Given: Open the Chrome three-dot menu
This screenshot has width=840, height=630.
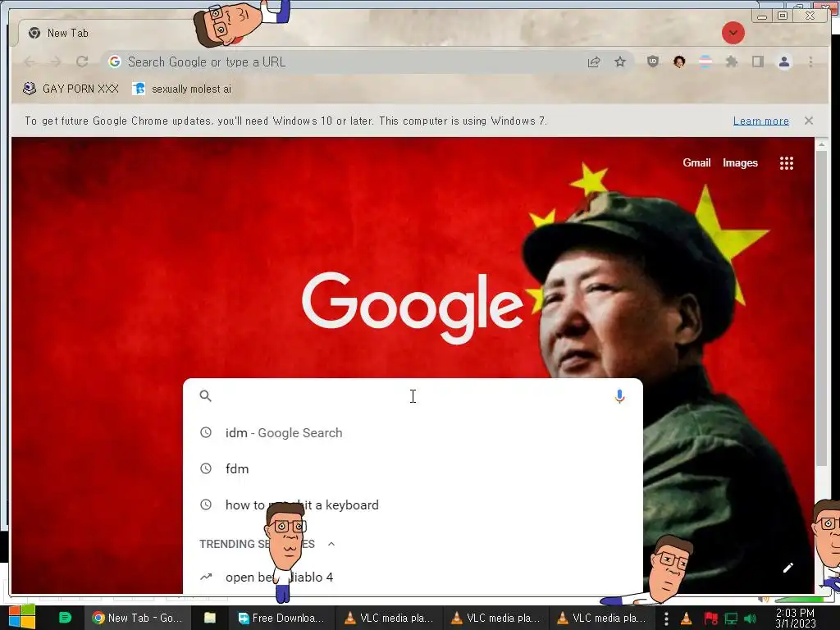Looking at the screenshot, I should click(x=810, y=62).
